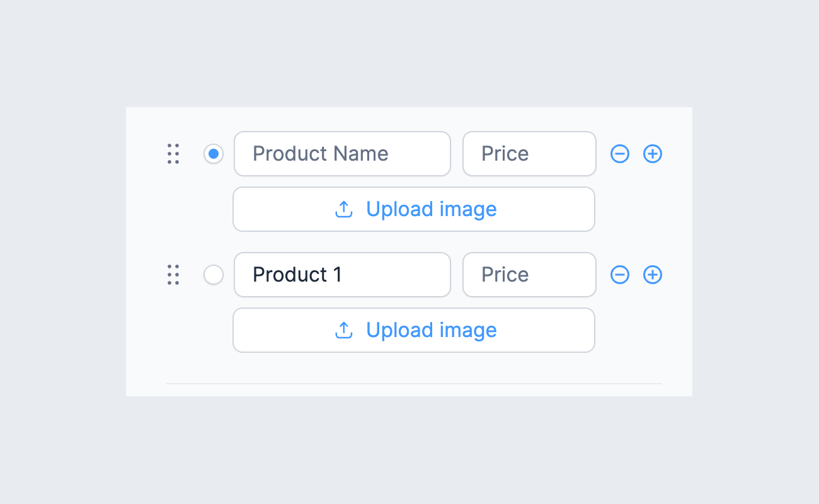Click the Upload image button in the first row
The image size is (819, 504).
tap(414, 209)
